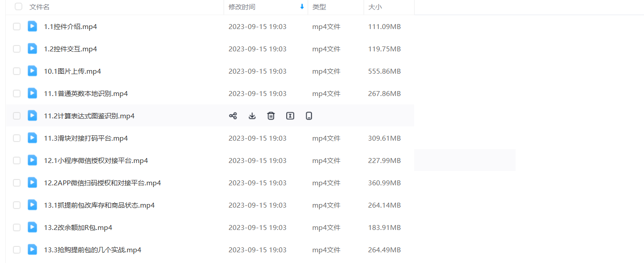Viewport: 644px width, 263px height.
Task: Rename 11.2 file using the rename icon
Action: (x=290, y=116)
